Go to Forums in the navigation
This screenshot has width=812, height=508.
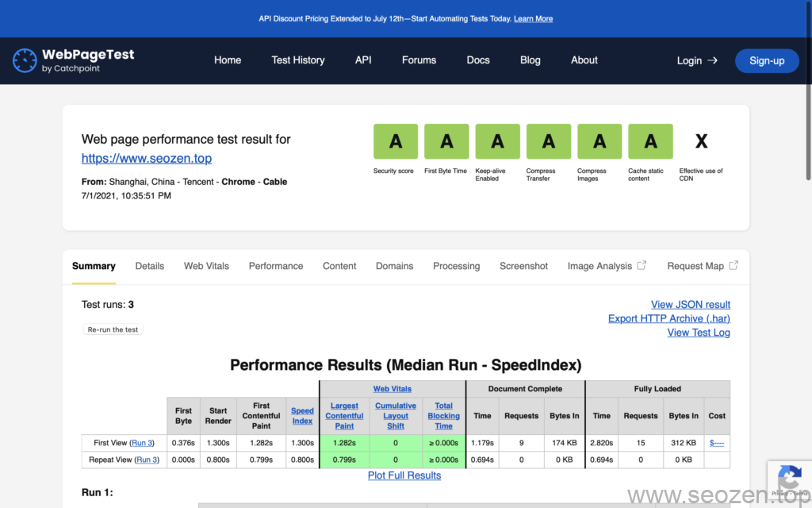click(x=419, y=60)
